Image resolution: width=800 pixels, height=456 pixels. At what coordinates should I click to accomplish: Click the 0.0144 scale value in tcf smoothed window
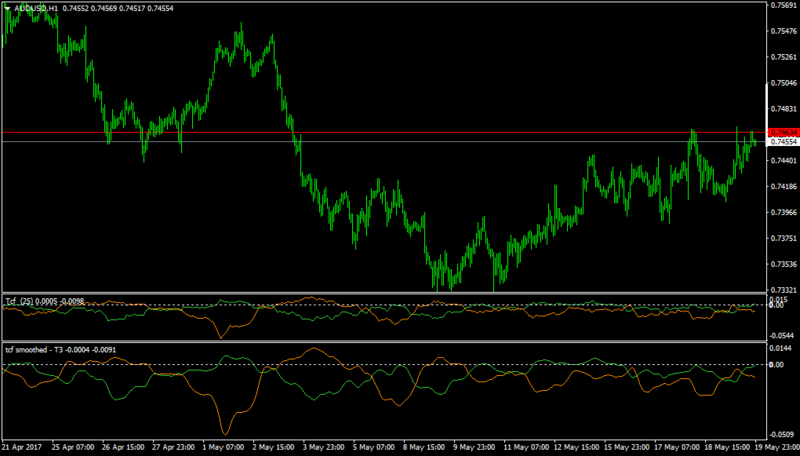[781, 348]
